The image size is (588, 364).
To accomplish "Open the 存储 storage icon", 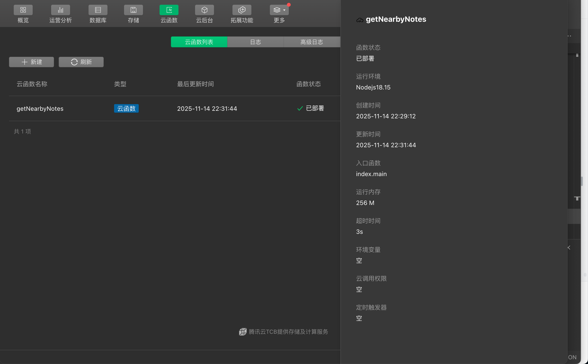I will (134, 10).
